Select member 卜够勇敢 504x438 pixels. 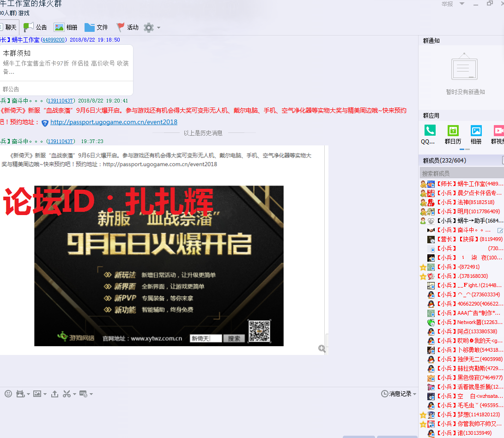(461, 350)
